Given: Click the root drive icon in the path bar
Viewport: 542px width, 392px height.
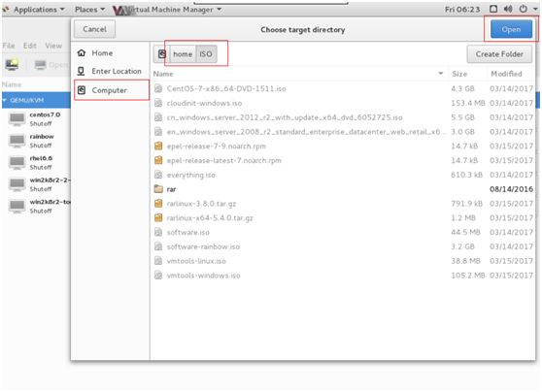Looking at the screenshot, I should (x=162, y=54).
